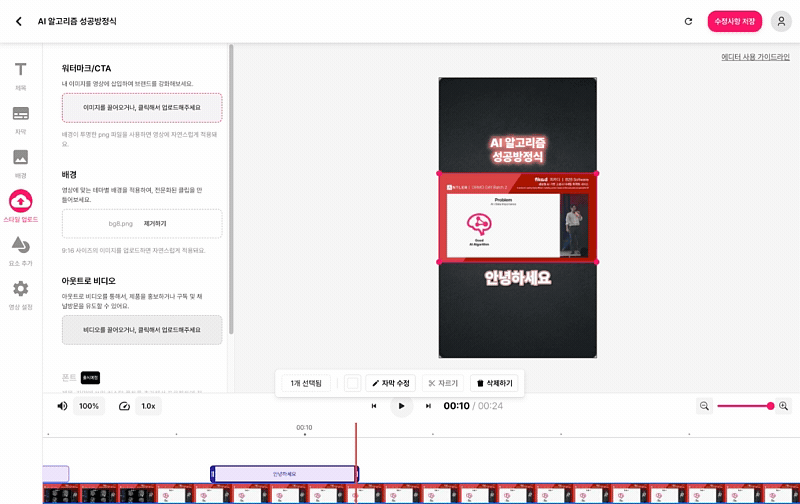Click the white color swatch in toolbar
The image size is (800, 504).
(x=353, y=383)
